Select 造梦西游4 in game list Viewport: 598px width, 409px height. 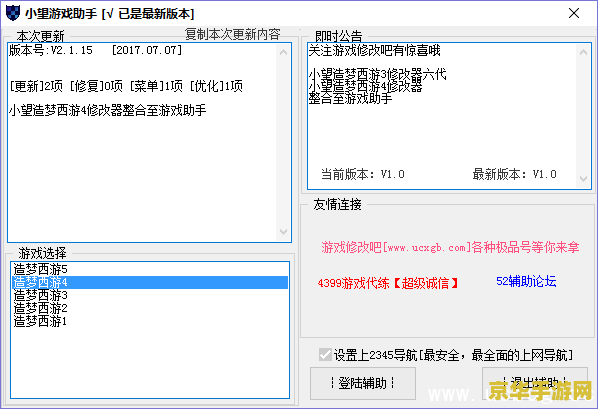(x=150, y=282)
